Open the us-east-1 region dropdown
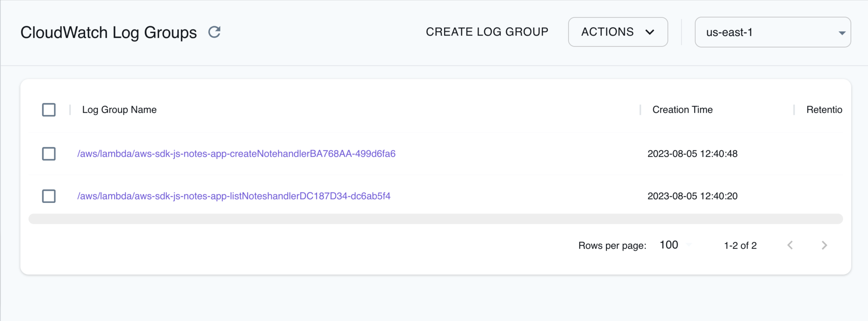Screen dimensions: 868x321 (773, 32)
